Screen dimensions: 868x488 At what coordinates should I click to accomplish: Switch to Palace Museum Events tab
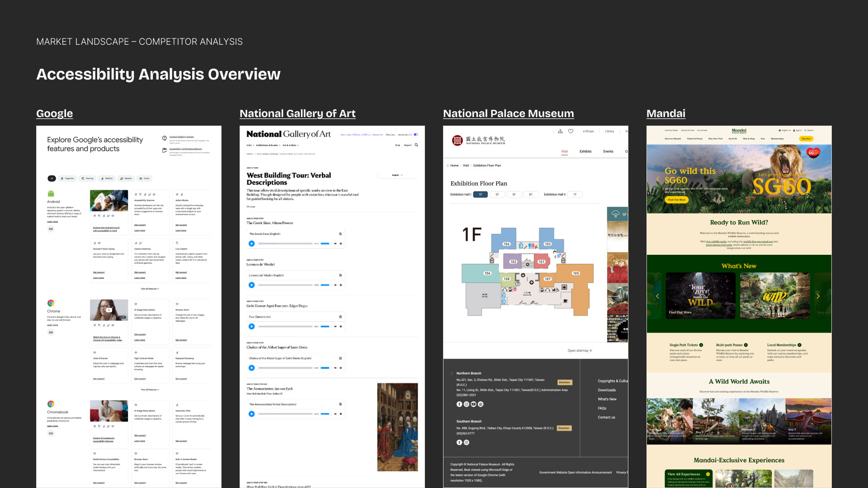pos(609,151)
